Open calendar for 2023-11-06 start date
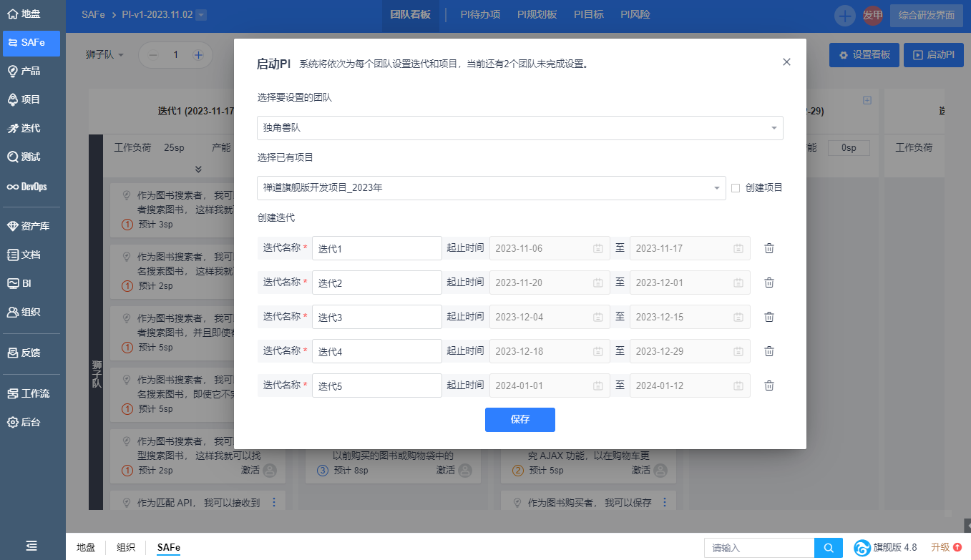This screenshot has width=971, height=560. (597, 248)
